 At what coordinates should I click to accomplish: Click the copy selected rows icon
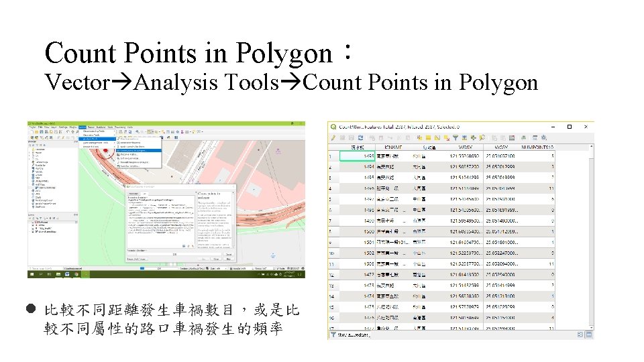point(399,138)
